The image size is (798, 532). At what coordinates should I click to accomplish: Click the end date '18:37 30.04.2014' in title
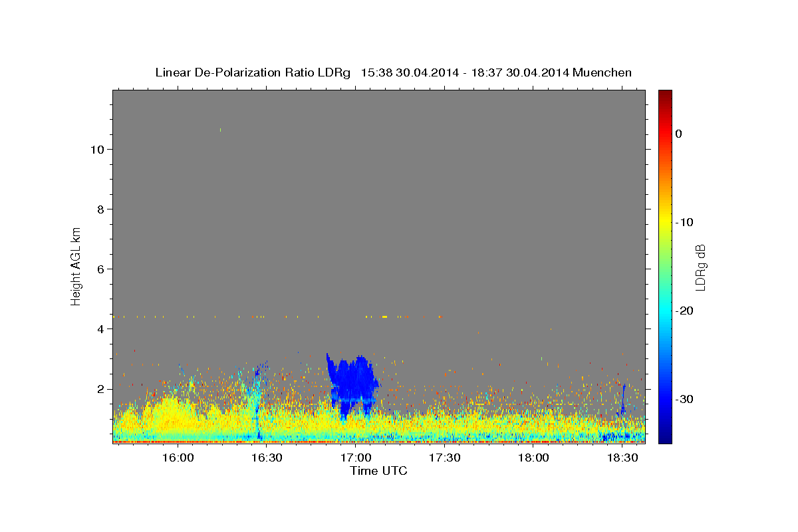519,72
